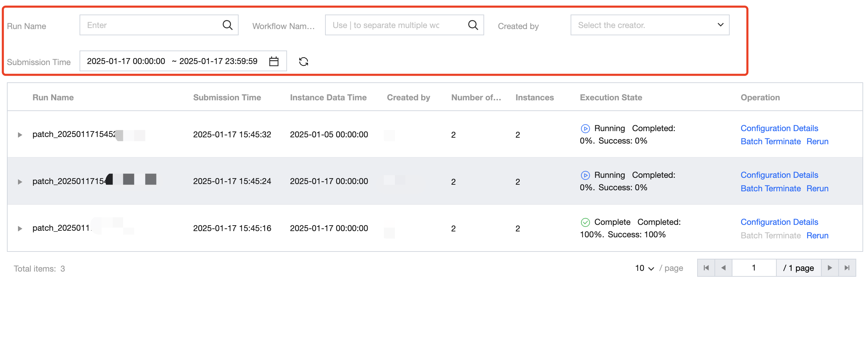Click Rerun for the 15:45:32 run
This screenshot has width=868, height=357.
(817, 141)
